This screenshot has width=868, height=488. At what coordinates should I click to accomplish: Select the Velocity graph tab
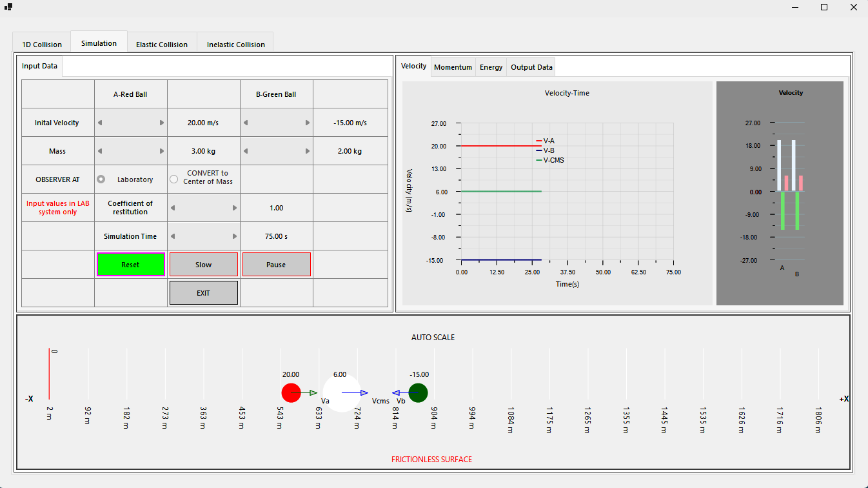413,66
